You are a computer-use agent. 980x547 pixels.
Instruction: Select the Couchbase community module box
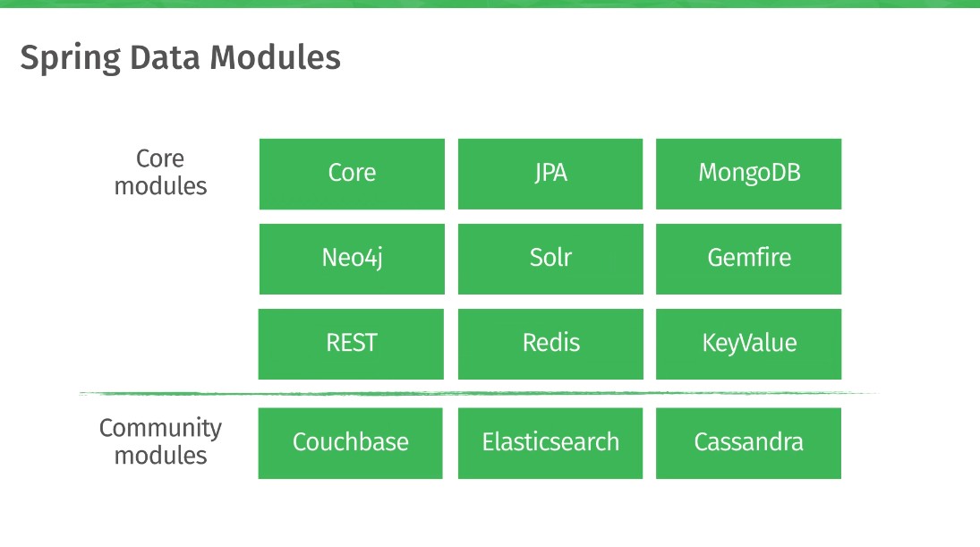pos(351,443)
